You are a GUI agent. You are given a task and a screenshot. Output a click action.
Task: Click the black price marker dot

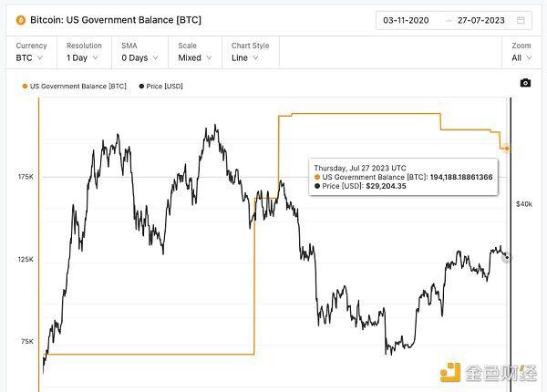click(507, 258)
